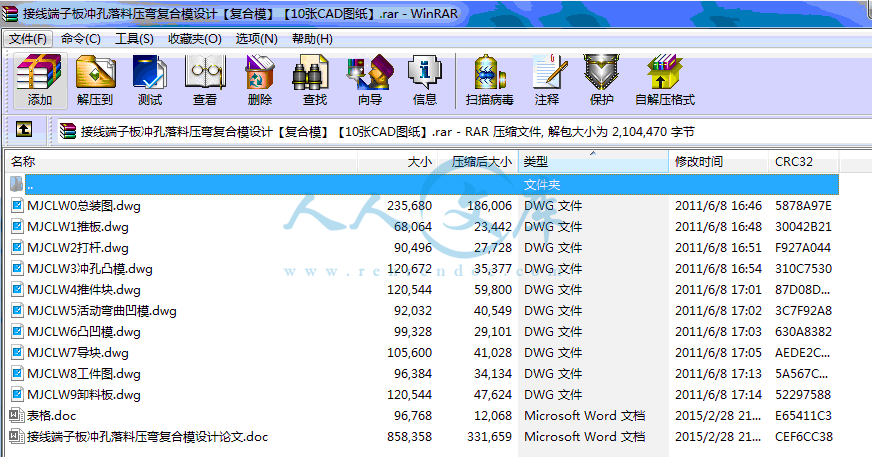Click the file icon of MJCLW1推板.dwg
This screenshot has width=872, height=457.
pos(17,227)
